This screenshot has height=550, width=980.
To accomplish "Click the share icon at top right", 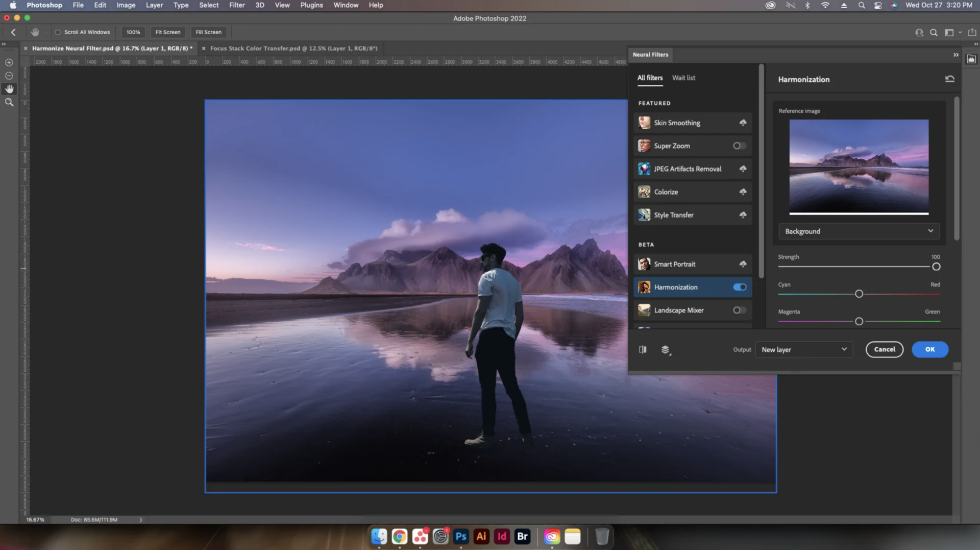I will click(x=972, y=32).
